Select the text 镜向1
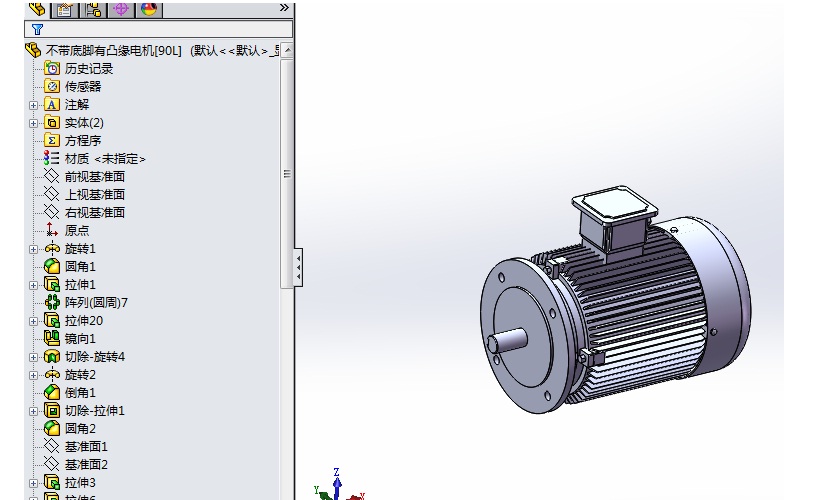This screenshot has width=819, height=500. [x=80, y=339]
